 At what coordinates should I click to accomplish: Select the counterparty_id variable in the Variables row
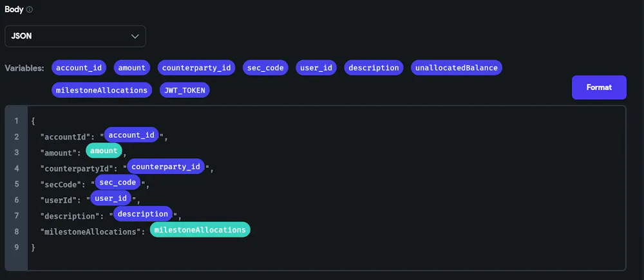[196, 68]
